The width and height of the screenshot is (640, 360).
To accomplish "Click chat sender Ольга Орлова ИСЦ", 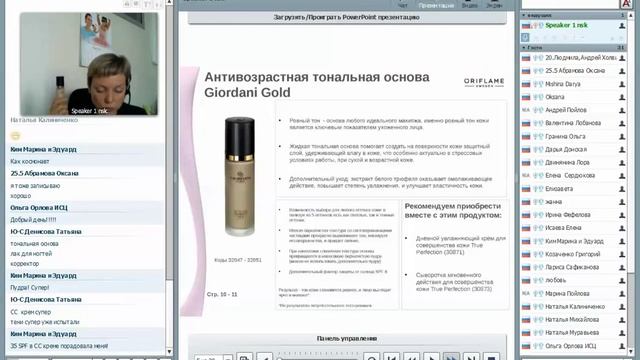I will (39, 208).
